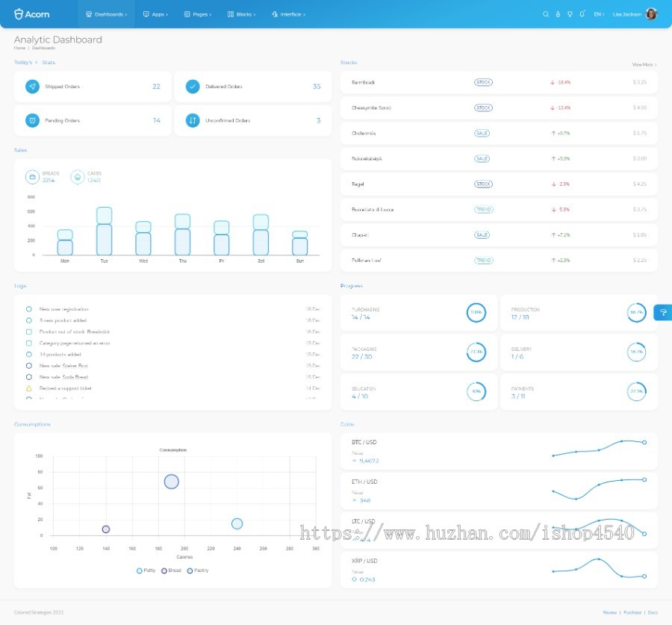
Task: Click SALE badge on Chapati row
Action: (x=482, y=235)
